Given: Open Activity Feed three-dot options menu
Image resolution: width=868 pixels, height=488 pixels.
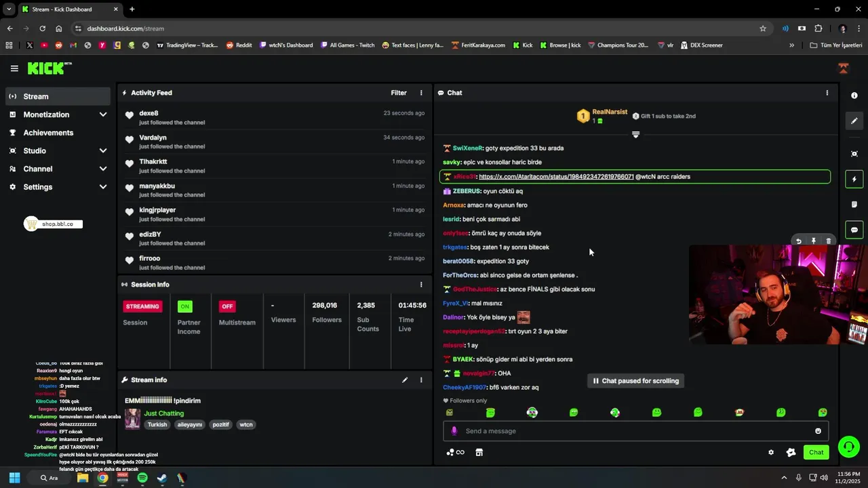Looking at the screenshot, I should point(421,93).
